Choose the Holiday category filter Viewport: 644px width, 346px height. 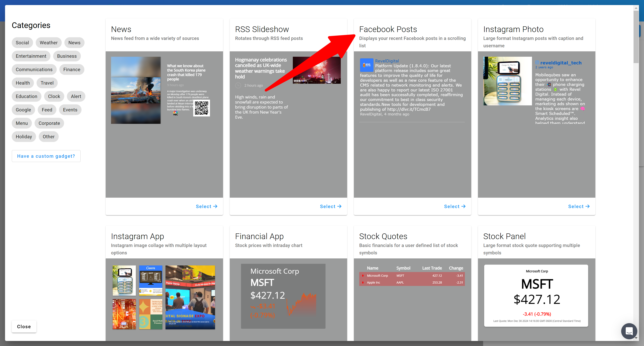[24, 137]
